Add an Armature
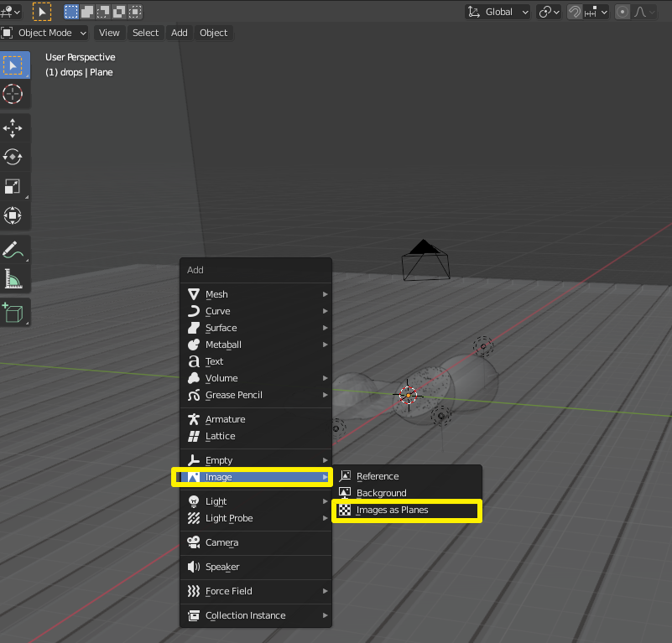672x643 pixels. click(256, 419)
